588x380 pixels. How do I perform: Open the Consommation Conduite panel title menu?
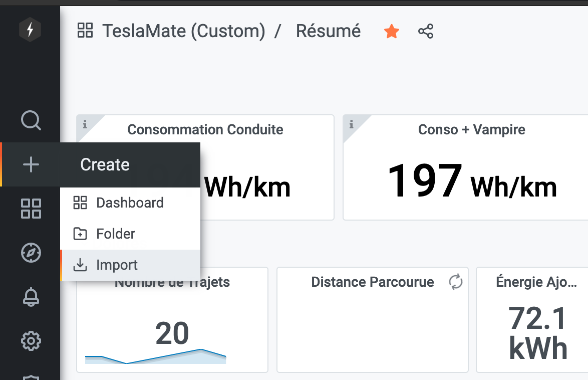[x=205, y=129]
